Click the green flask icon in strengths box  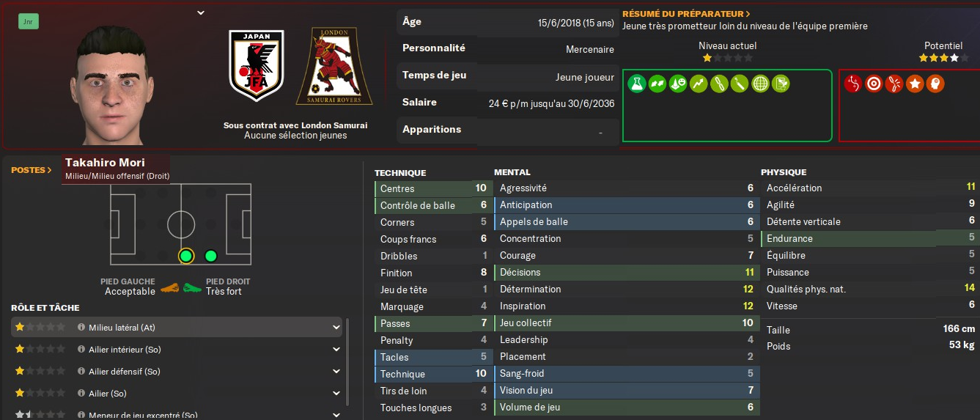pos(636,84)
